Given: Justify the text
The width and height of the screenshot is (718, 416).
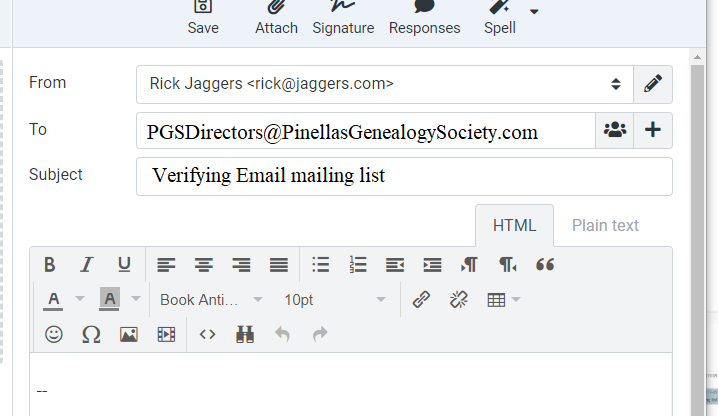Looking at the screenshot, I should (279, 265).
